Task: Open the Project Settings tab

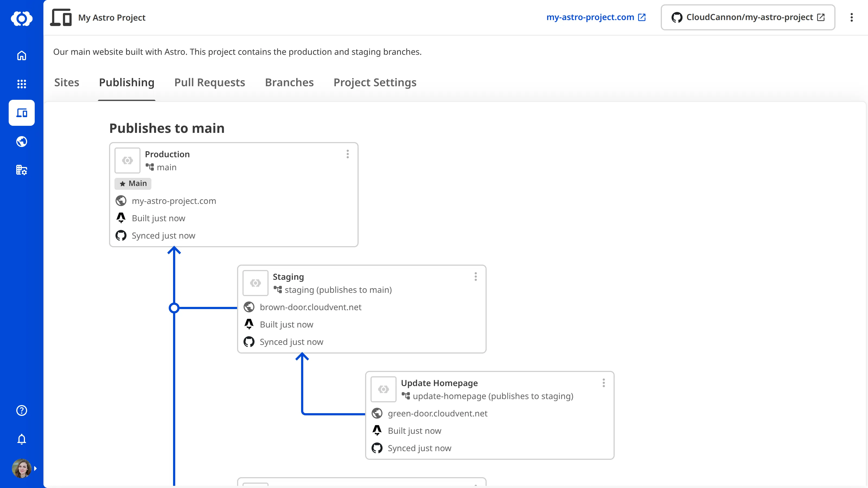Action: (x=375, y=82)
